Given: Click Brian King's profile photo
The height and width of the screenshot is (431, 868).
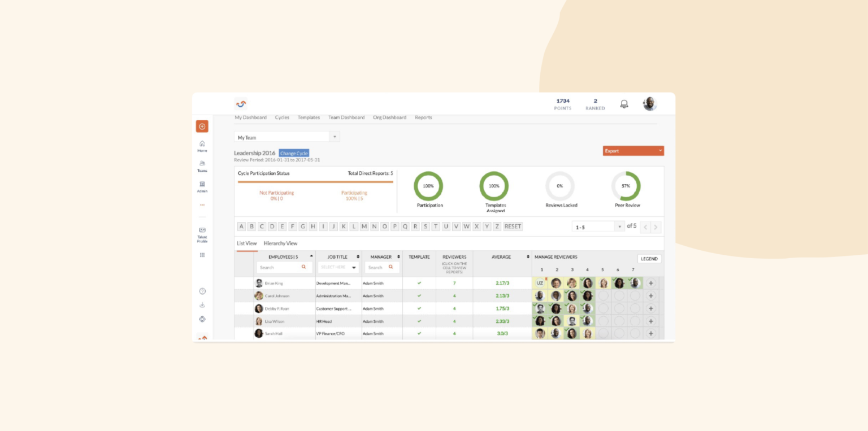Looking at the screenshot, I should [259, 283].
